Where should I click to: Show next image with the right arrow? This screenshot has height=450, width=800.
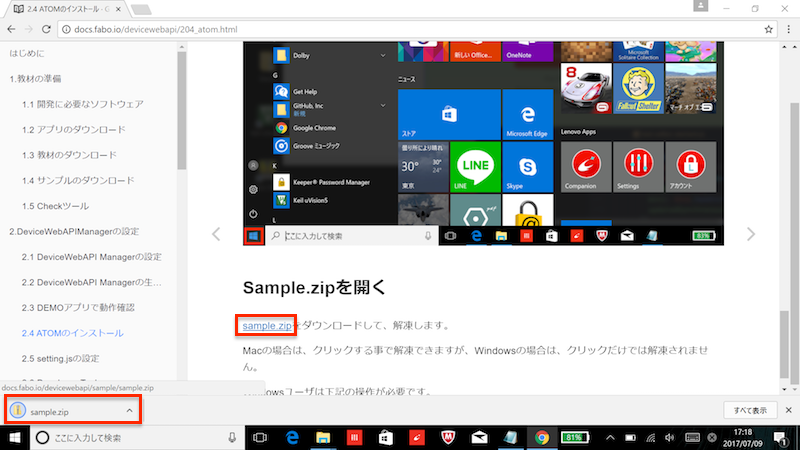(751, 234)
